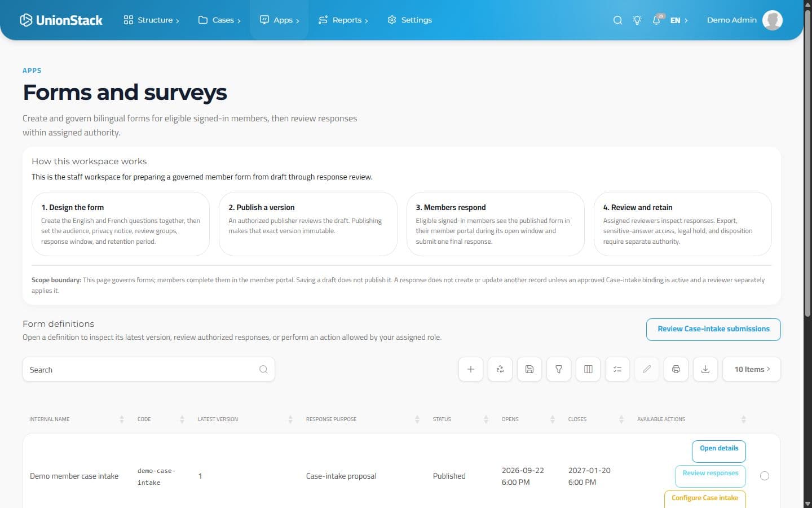The image size is (812, 508).
Task: Click the scrollbar down arrow
Action: coord(807,503)
